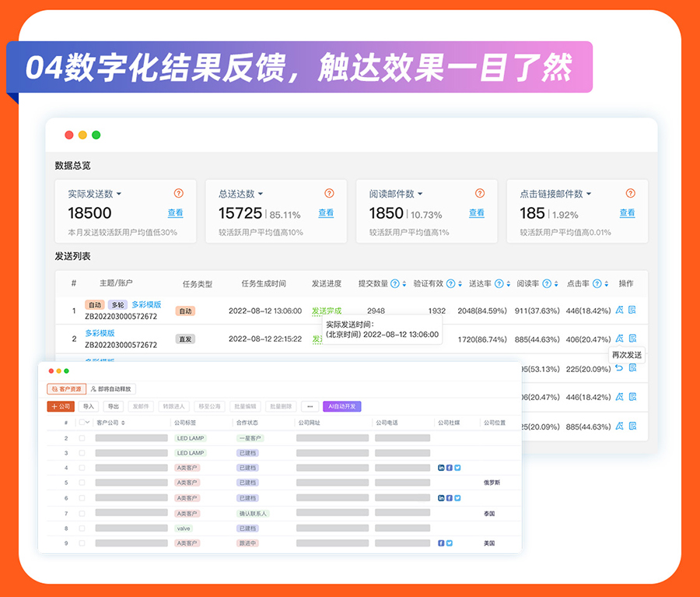Click the question mark icon next to 送达率
This screenshot has height=597, width=700.
tap(499, 284)
